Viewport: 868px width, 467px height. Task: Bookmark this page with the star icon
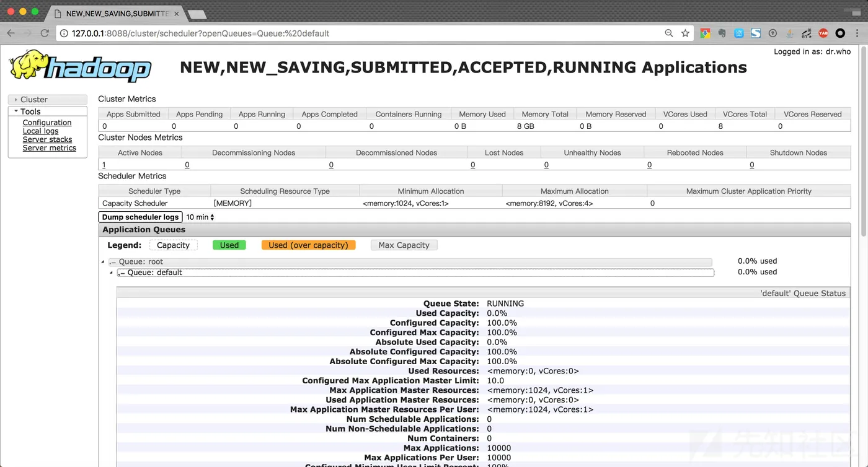pos(685,33)
